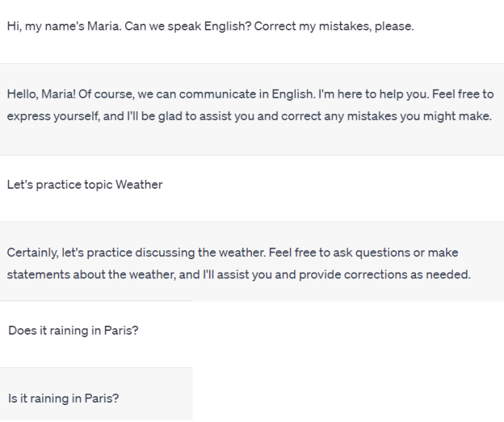
Task: Click 'Hi, my name's Maria.' greeting text
Action: click(x=64, y=27)
